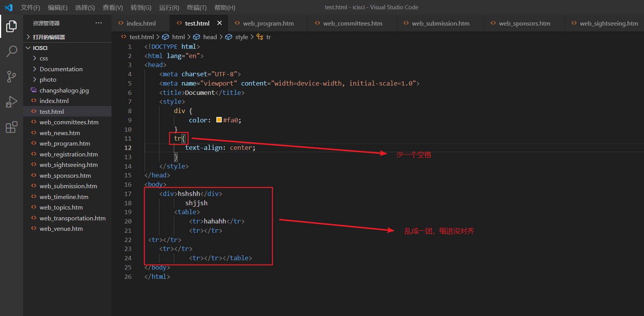Open web_topics.htm from explorer
The height and width of the screenshot is (316, 644).
click(x=67, y=207)
